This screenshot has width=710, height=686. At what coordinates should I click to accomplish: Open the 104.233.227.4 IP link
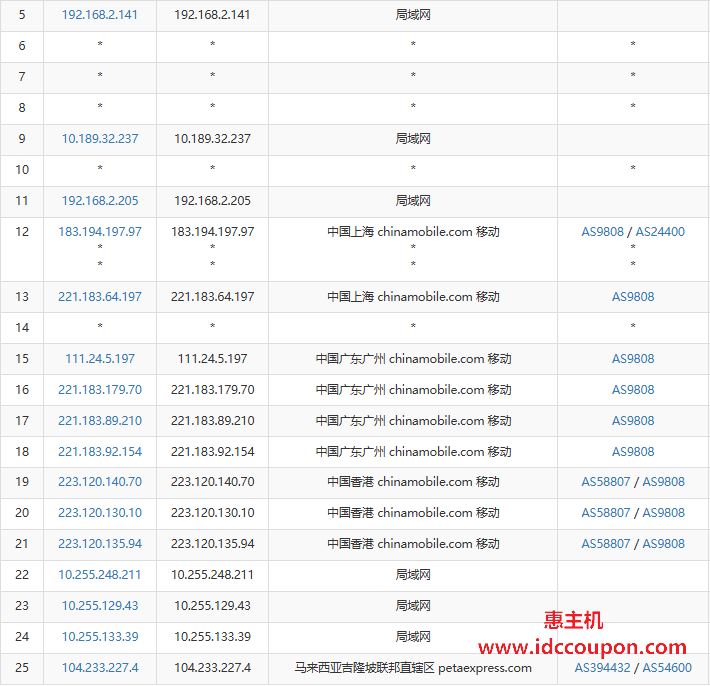tap(100, 668)
